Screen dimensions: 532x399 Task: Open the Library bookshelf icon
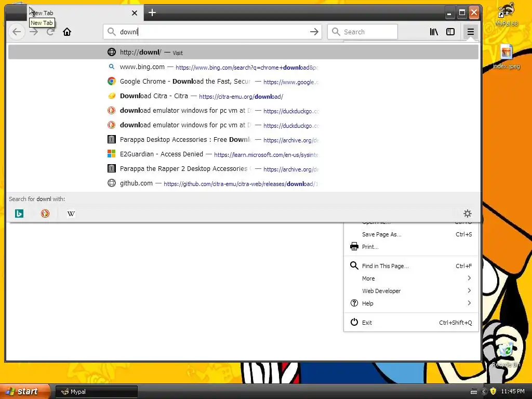(434, 32)
